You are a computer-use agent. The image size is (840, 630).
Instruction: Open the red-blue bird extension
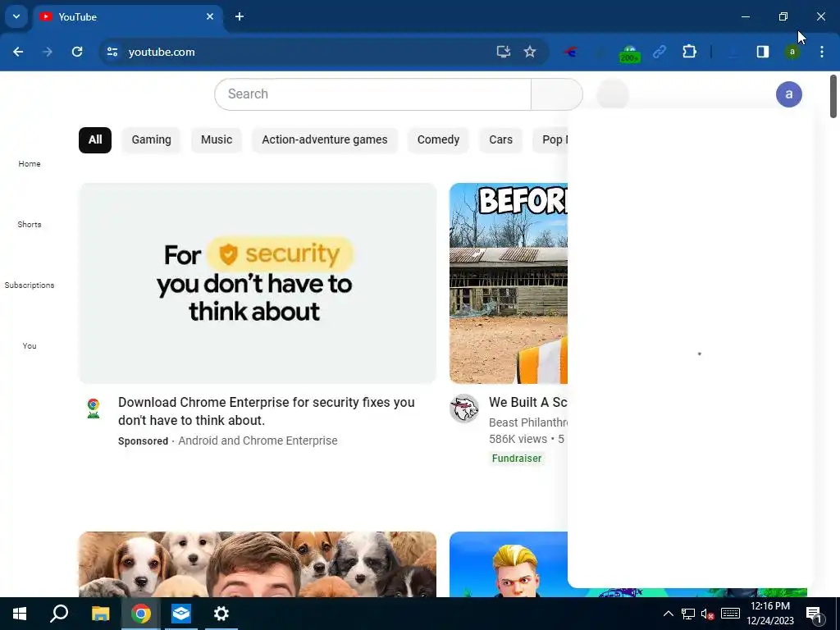click(571, 52)
